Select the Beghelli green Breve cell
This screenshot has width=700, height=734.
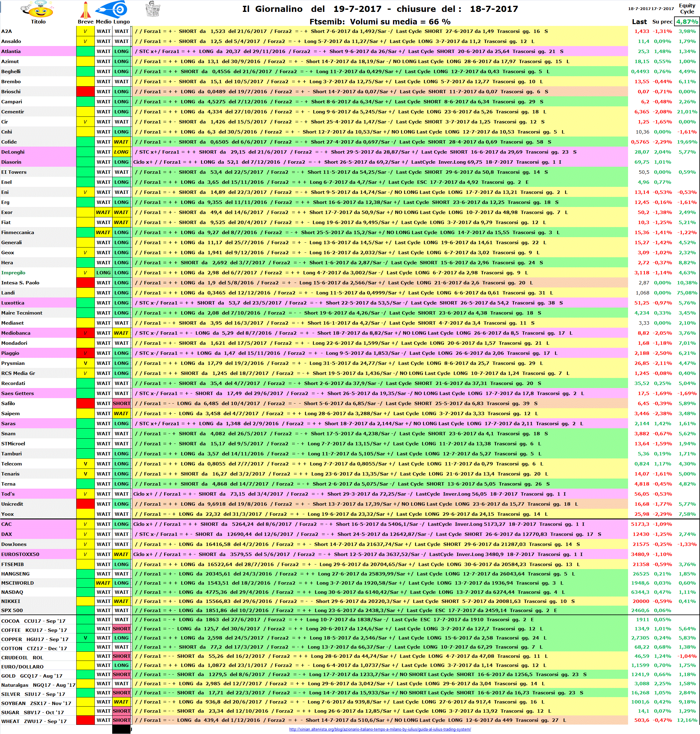point(85,72)
